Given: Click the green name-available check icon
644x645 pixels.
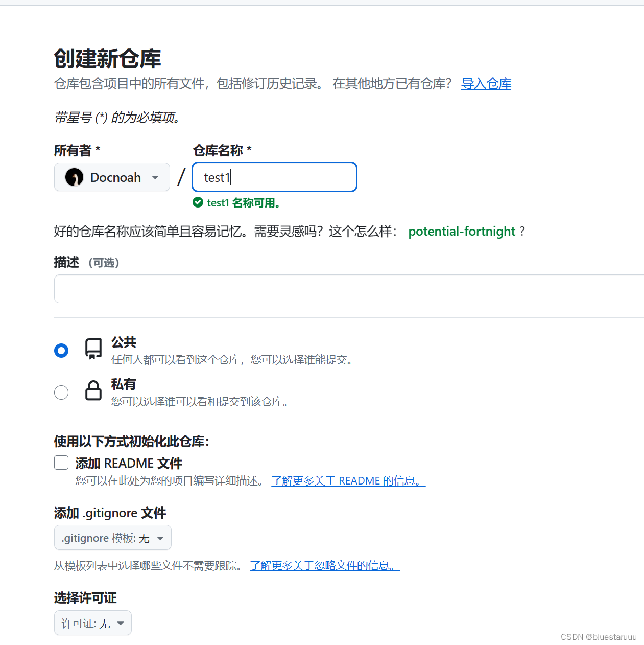Looking at the screenshot, I should 198,202.
